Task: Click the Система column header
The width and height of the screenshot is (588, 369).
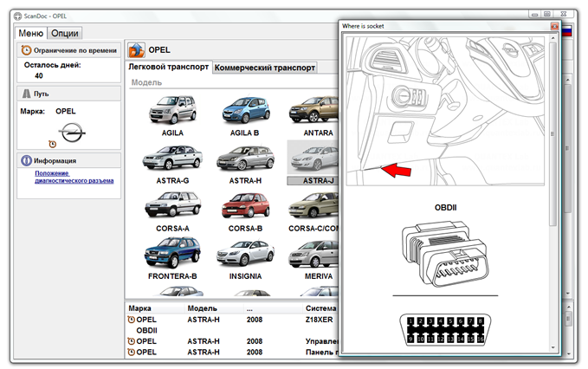Action: pyautogui.click(x=320, y=308)
